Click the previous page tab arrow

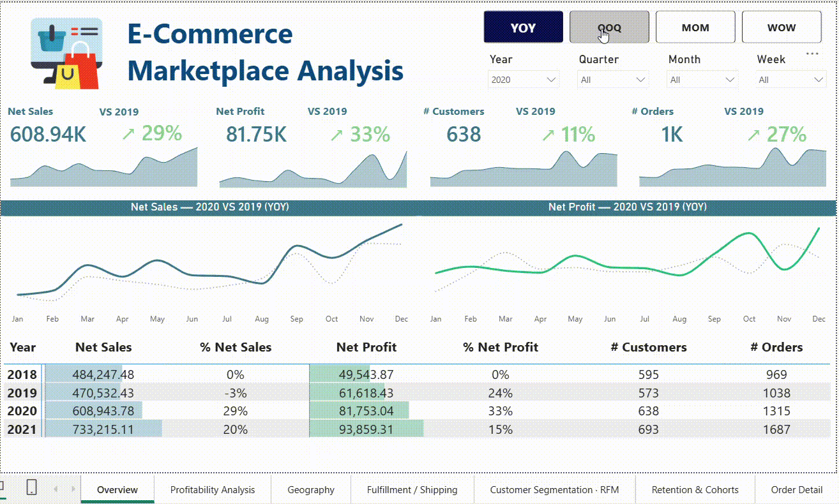[x=56, y=489]
